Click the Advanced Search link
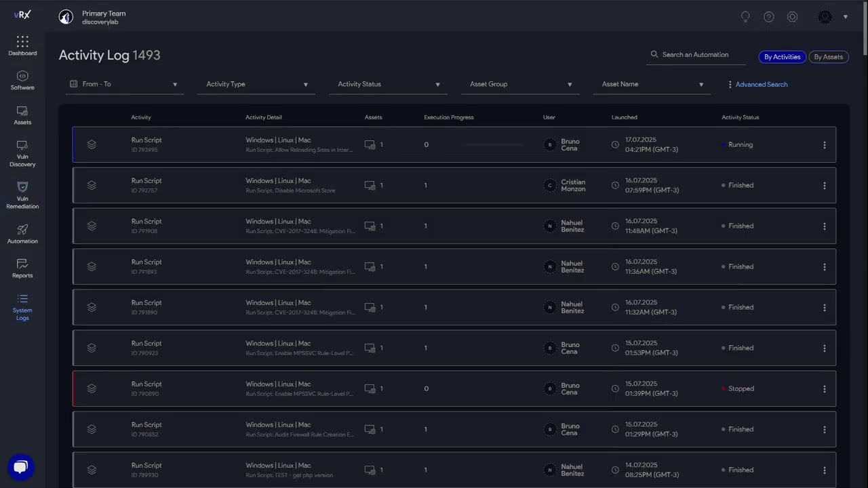The width and height of the screenshot is (868, 488). tap(761, 85)
